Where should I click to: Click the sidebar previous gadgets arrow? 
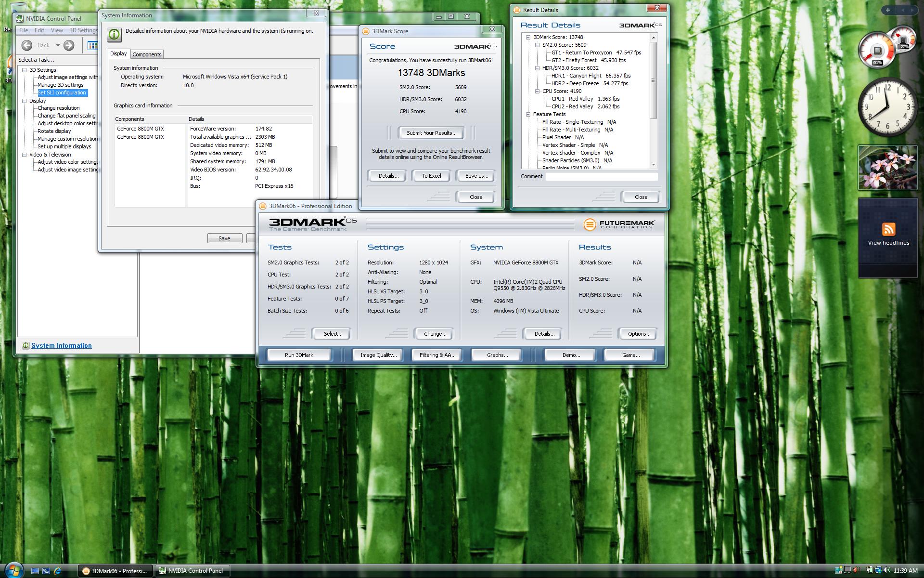tap(902, 10)
